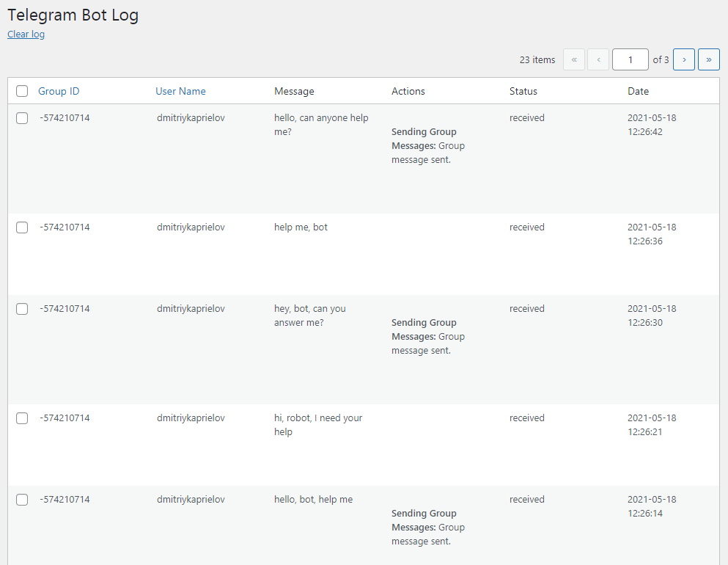Click the Group ID in the 12:26:42 row
This screenshot has height=565, width=728.
65,118
